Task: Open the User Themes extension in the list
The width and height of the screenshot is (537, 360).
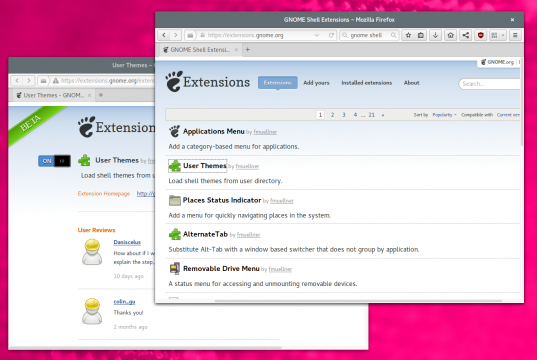Action: pyautogui.click(x=204, y=166)
